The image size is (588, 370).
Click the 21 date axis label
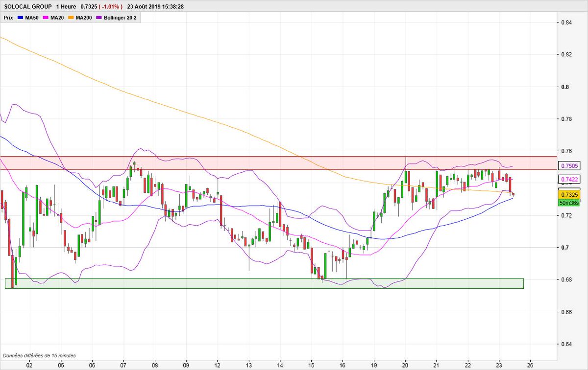tap(437, 365)
